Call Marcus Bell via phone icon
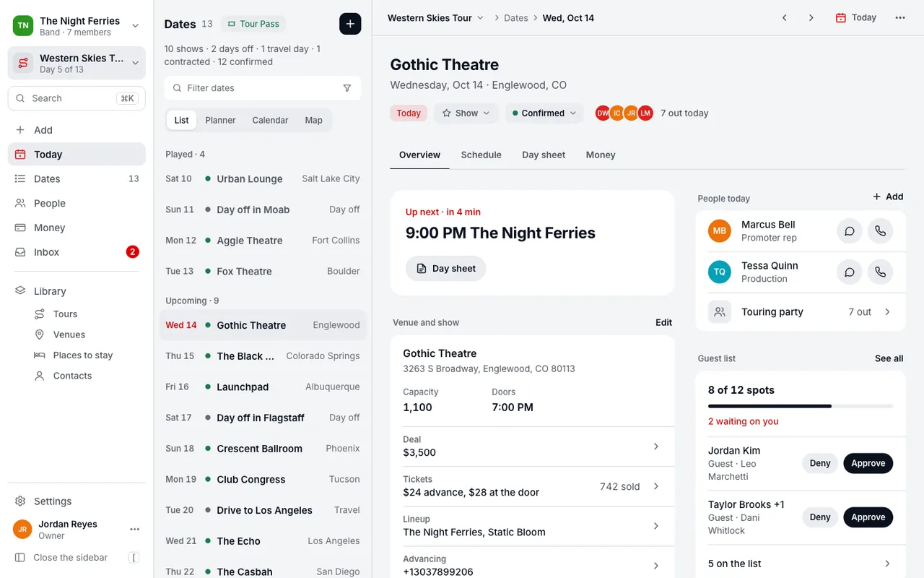The height and width of the screenshot is (578, 924). pos(881,231)
